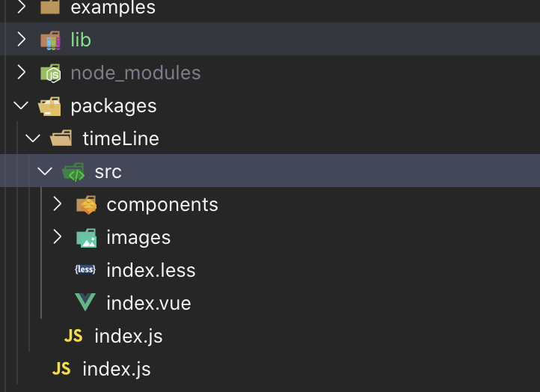540x392 pixels.
Task: Click the node_modules folder icon
Action: (50, 73)
